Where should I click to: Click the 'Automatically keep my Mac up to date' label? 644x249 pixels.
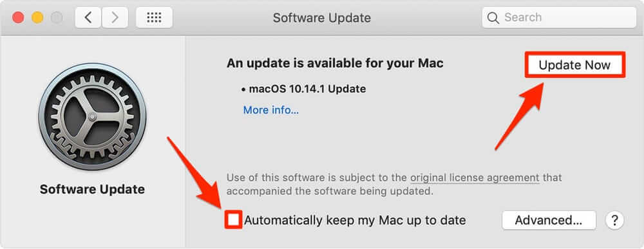(355, 220)
